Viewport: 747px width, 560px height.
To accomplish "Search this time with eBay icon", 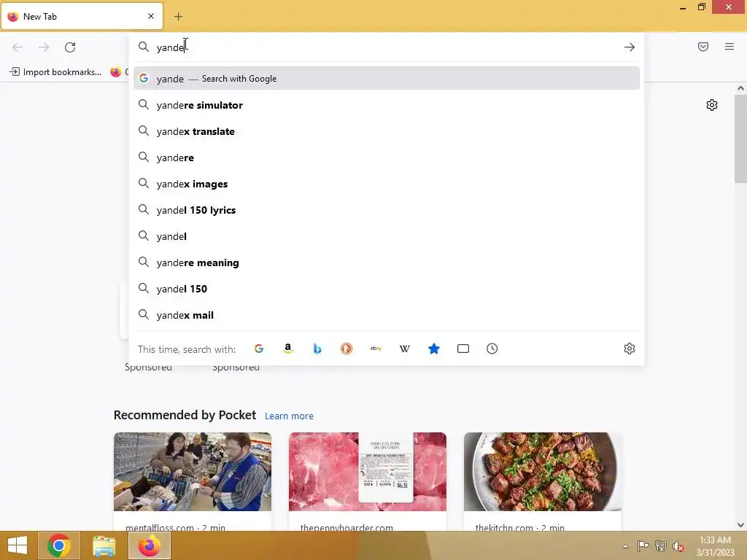I will [x=376, y=349].
